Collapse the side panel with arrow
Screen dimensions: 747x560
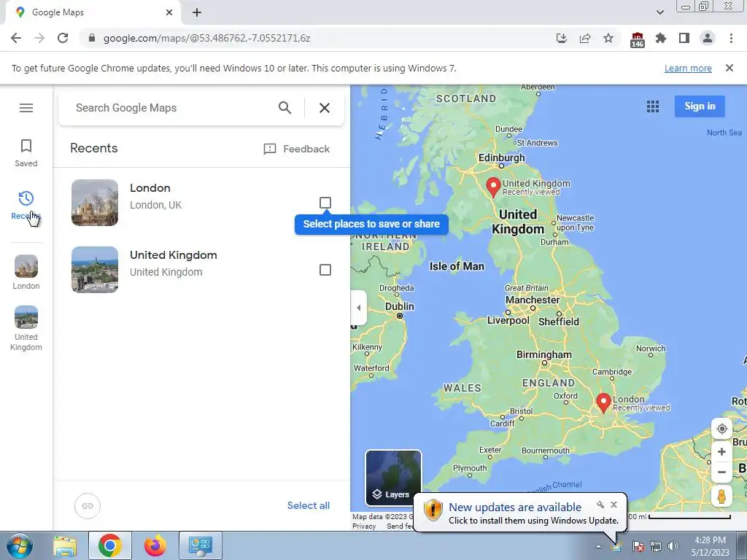tap(359, 308)
